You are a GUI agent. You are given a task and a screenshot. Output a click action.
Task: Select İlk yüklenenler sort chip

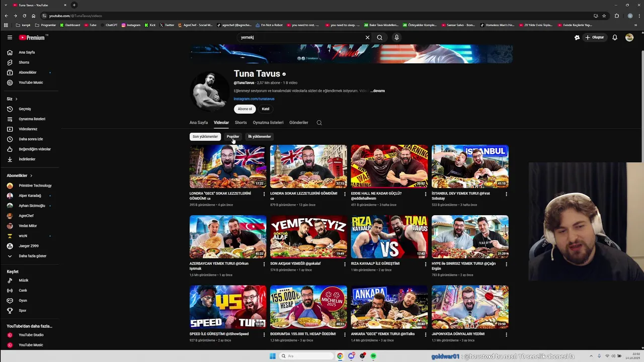click(x=260, y=136)
